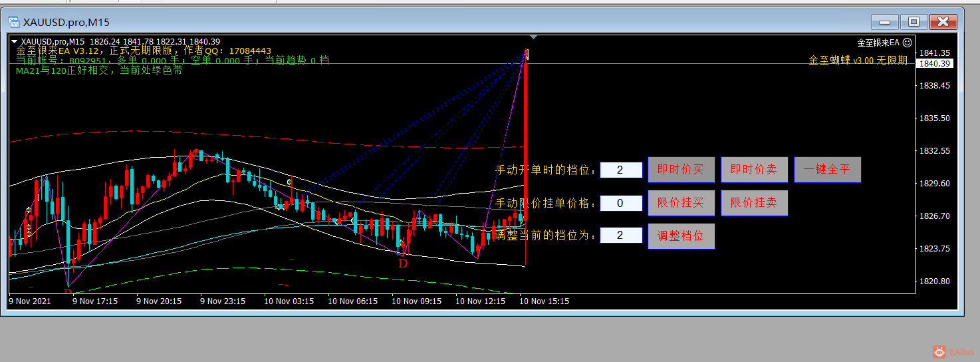This screenshot has height=362, width=980.
Task: Click the 金至银来EA V3.12 info line
Action: pos(144,51)
